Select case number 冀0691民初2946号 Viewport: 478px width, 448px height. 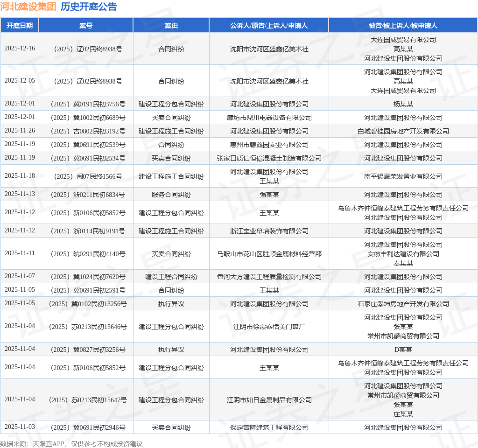tap(88, 427)
